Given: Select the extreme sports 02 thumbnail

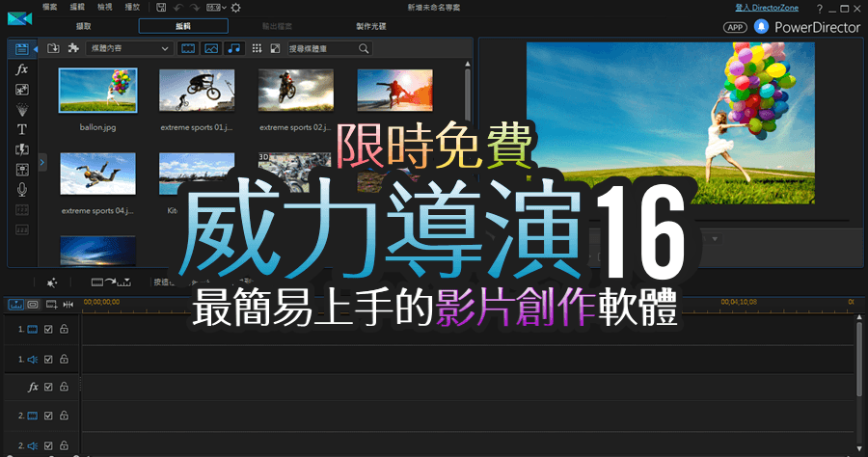Looking at the screenshot, I should [296, 91].
